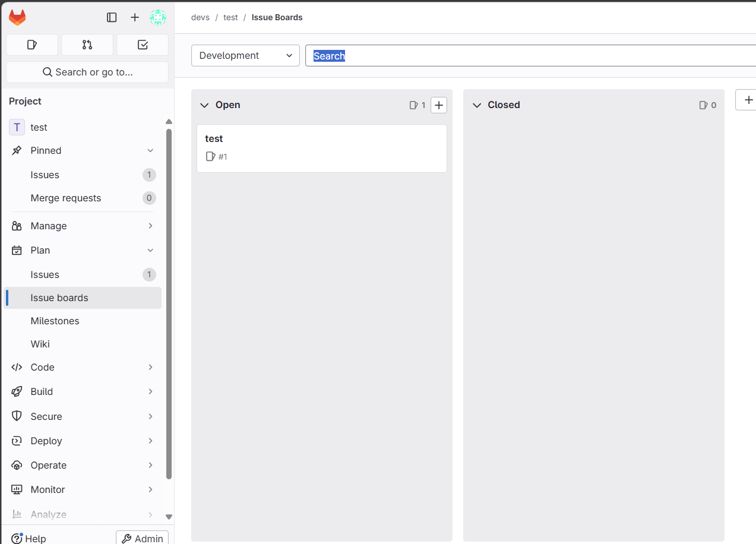Collapse the Open list

tap(204, 105)
